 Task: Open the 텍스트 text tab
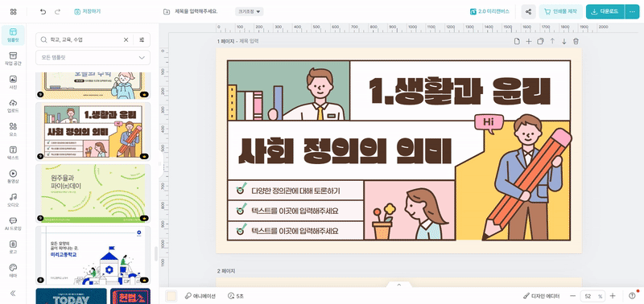(x=13, y=153)
